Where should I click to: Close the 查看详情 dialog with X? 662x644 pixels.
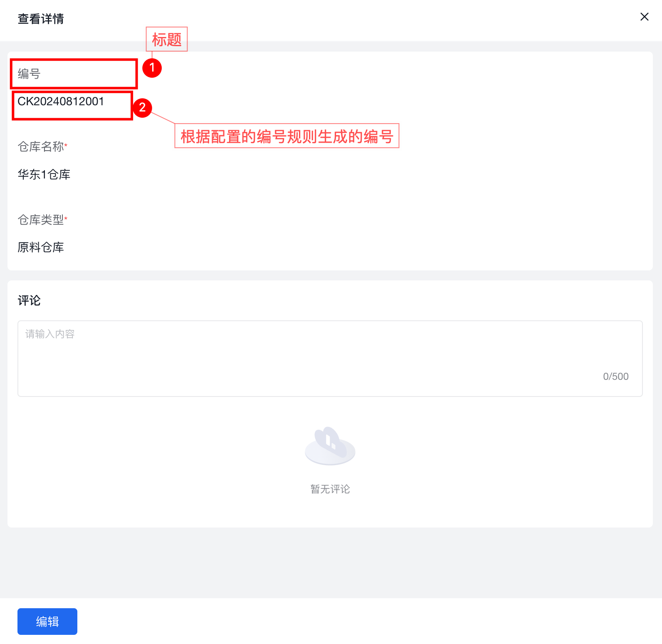click(x=644, y=17)
